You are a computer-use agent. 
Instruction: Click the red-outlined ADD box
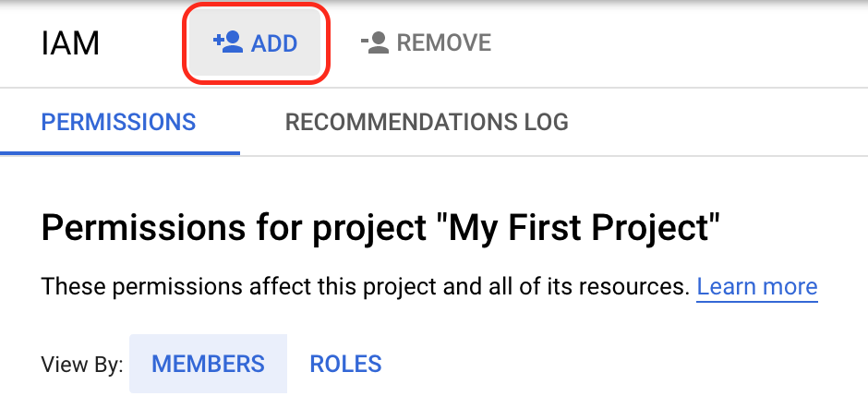pos(256,42)
